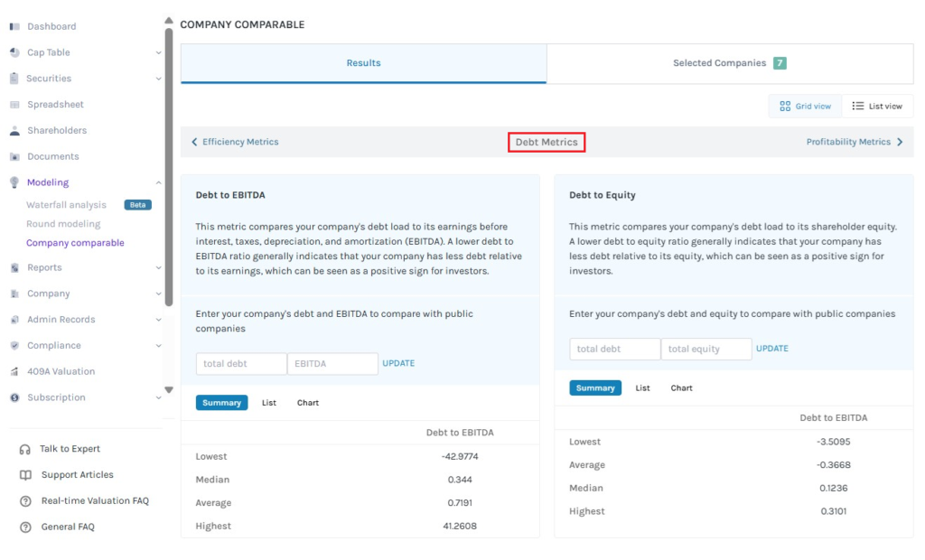Image resolution: width=925 pixels, height=560 pixels.
Task: Open 409A Valuation page
Action: click(61, 371)
